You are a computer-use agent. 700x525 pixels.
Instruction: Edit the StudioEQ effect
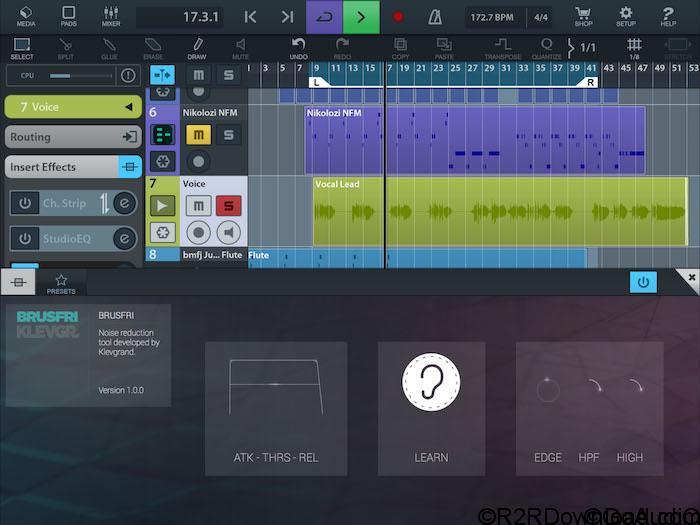point(125,239)
